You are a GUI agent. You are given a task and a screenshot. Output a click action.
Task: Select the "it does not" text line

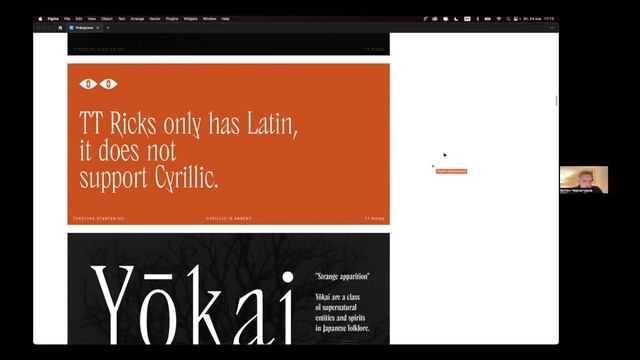[x=127, y=151]
